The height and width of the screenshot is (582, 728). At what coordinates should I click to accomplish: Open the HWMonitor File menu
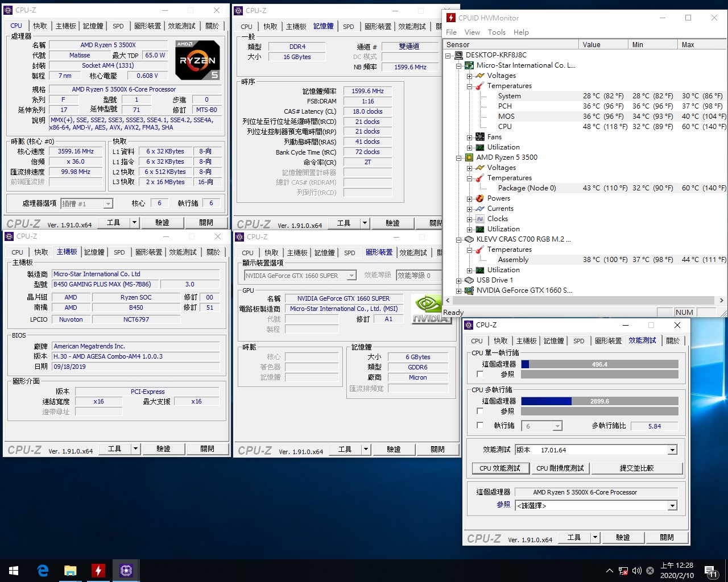click(x=451, y=32)
